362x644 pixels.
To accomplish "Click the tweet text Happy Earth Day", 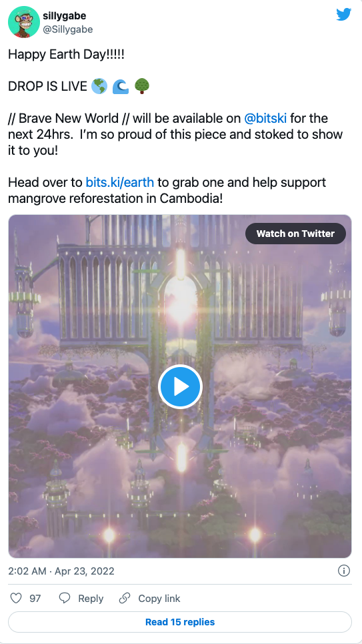I will pos(66,54).
